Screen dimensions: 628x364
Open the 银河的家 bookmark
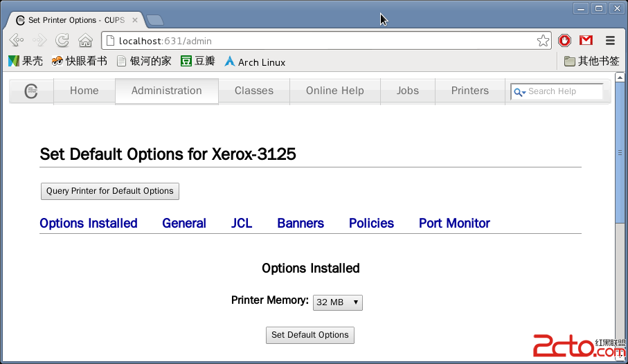pos(144,62)
